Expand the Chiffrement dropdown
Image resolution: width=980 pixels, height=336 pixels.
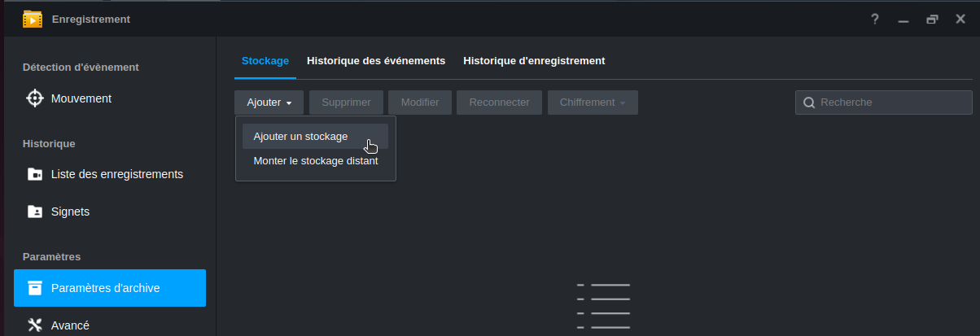pyautogui.click(x=593, y=103)
